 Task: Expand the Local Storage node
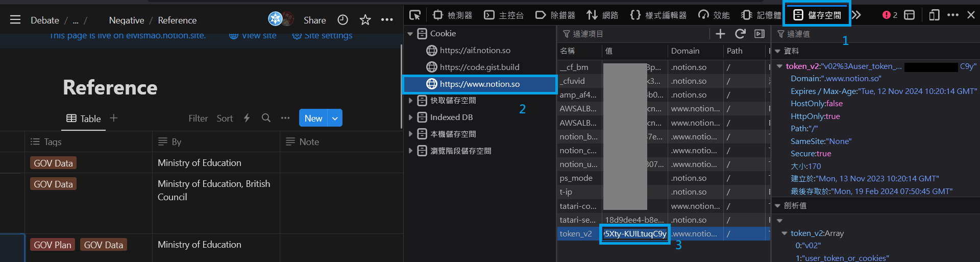tap(410, 134)
